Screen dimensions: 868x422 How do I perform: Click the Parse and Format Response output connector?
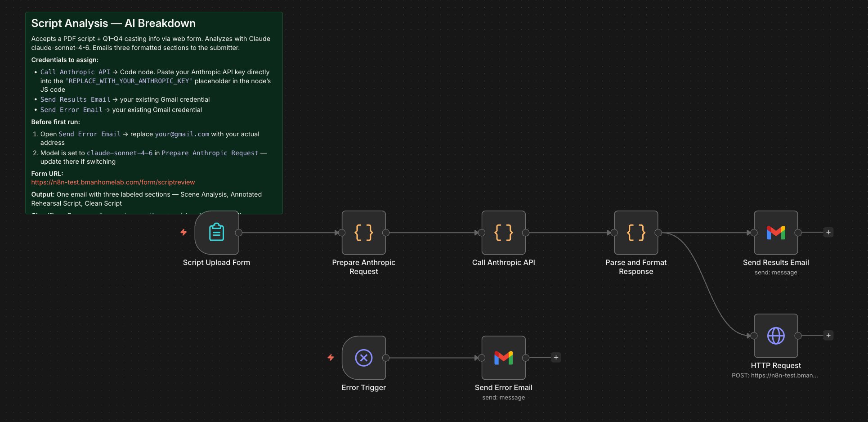coord(658,233)
